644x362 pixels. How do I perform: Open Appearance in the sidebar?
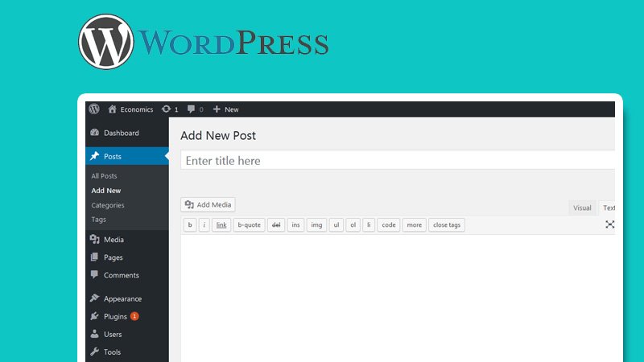[x=127, y=298]
